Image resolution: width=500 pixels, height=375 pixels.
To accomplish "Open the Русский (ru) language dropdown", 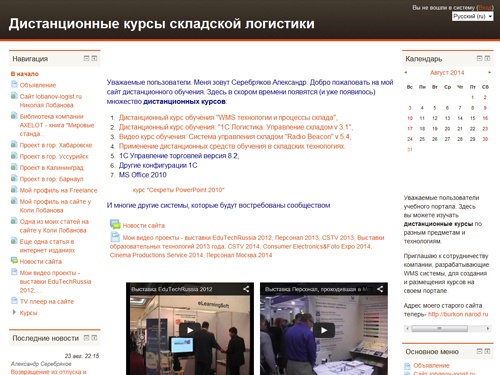I will pyautogui.click(x=472, y=16).
